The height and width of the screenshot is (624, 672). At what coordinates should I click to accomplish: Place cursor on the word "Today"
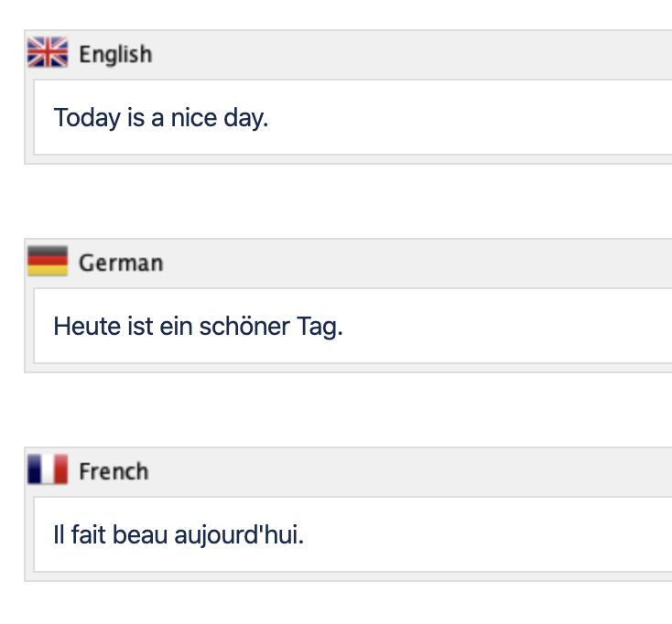87,118
